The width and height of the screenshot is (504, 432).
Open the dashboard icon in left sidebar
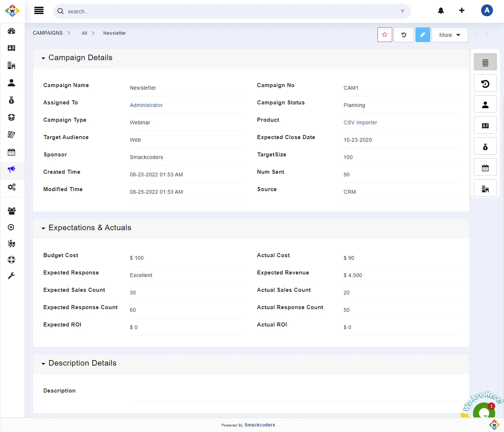click(11, 31)
